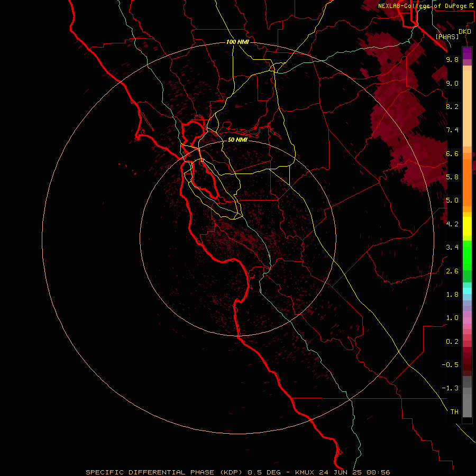Select the 4.2 value on the scale
476x476 pixels.
(x=452, y=224)
